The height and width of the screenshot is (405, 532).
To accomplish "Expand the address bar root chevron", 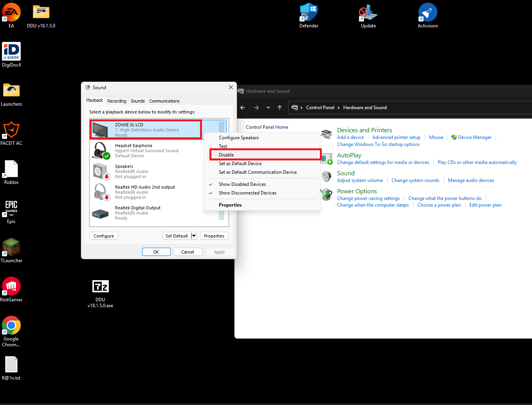I will coord(301,108).
